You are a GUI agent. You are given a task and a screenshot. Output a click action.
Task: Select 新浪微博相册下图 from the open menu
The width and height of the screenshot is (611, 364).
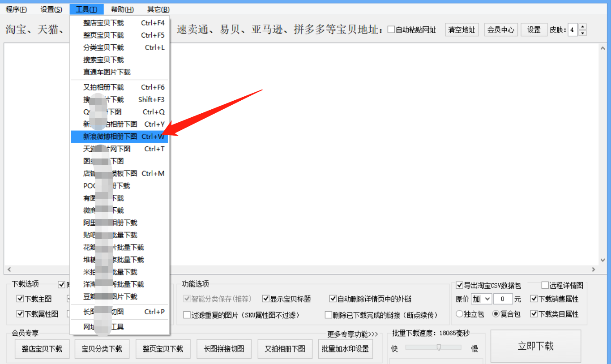[110, 136]
